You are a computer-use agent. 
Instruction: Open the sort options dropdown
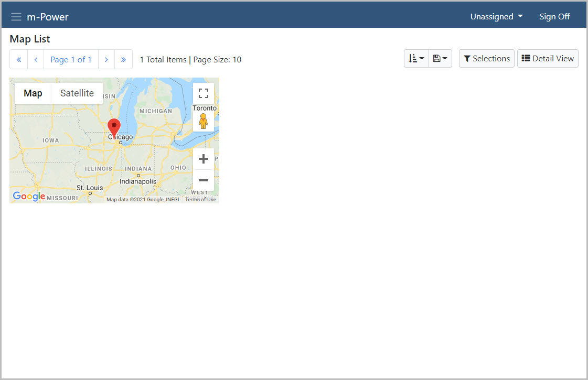416,59
